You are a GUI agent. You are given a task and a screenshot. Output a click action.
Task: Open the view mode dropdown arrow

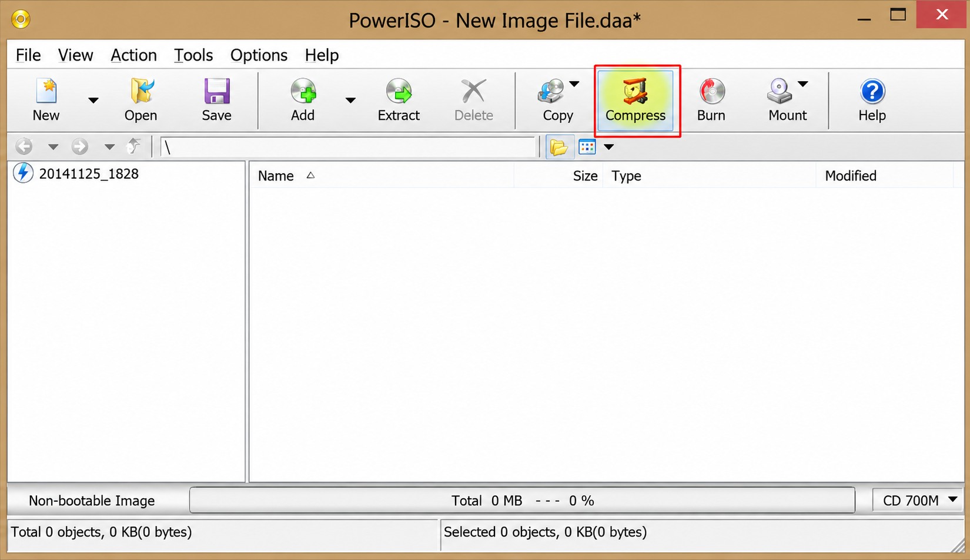[x=609, y=147]
